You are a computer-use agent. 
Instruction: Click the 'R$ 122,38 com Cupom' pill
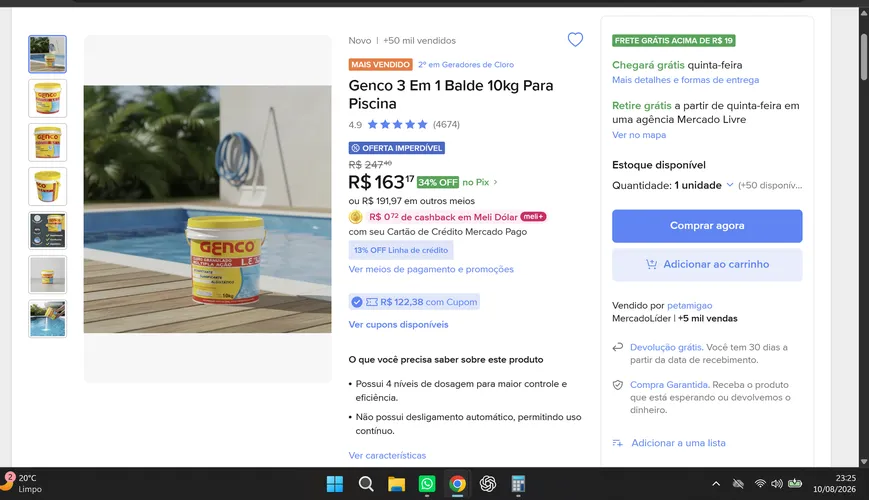[x=414, y=302]
